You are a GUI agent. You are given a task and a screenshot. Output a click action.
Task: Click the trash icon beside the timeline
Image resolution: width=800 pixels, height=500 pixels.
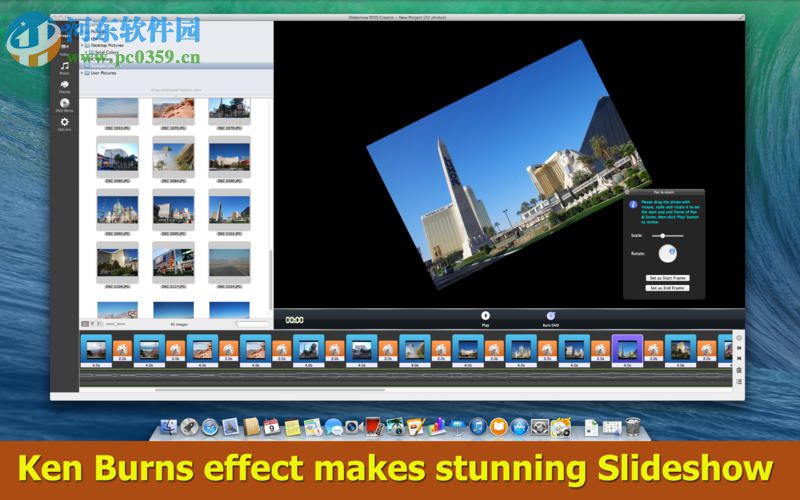click(x=739, y=370)
